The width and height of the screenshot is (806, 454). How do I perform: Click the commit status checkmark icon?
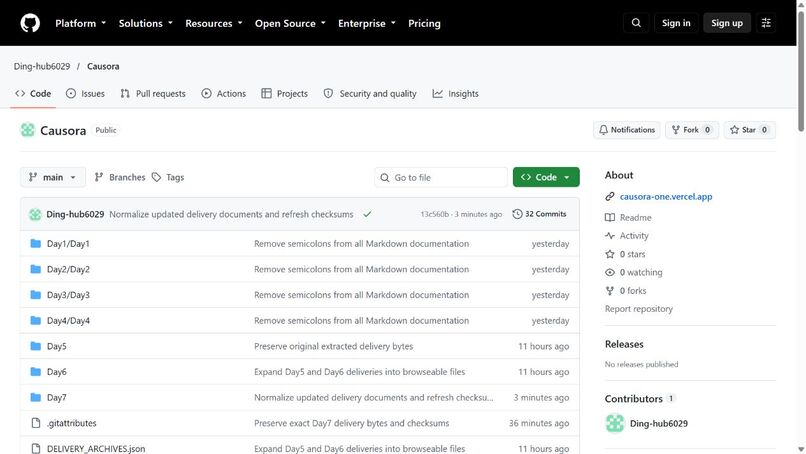coord(367,214)
